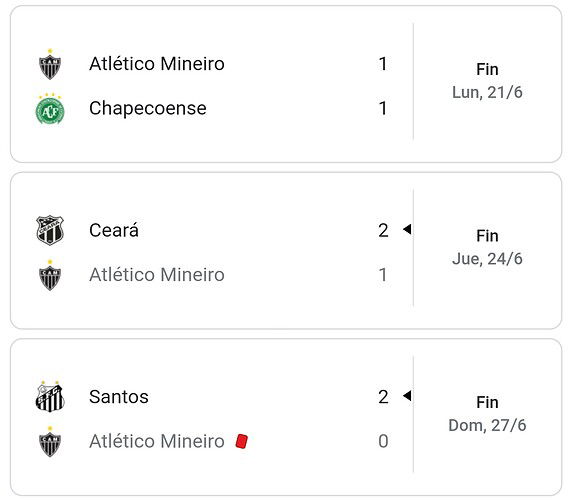Screen dimensions: 570x500
Task: Click Atlético Mineiro crest in Santos match
Action: [x=50, y=441]
